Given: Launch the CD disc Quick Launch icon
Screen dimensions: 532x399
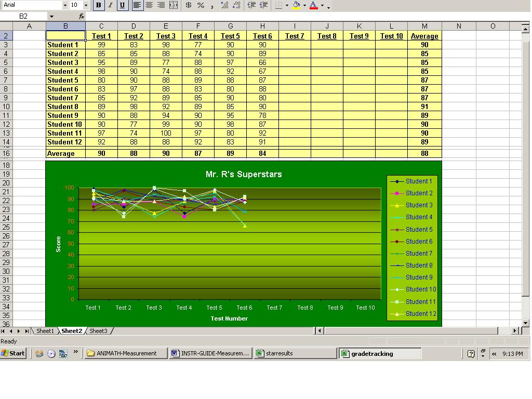Looking at the screenshot, I should 51,353.
